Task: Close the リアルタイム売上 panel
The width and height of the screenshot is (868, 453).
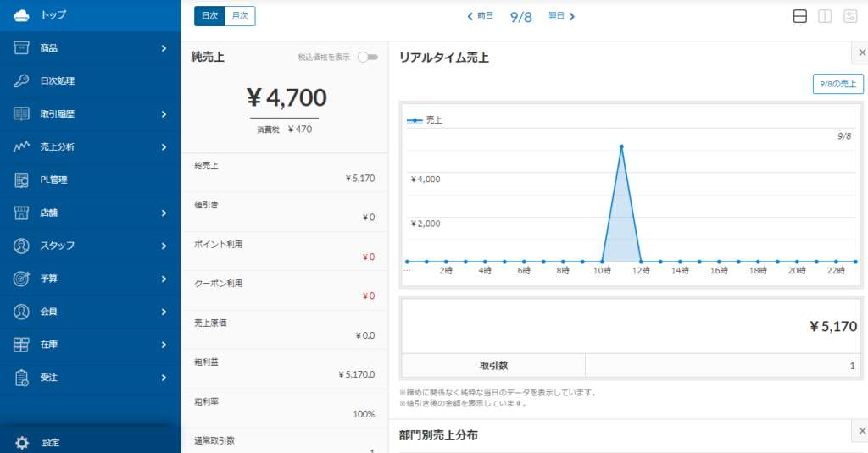Action: (861, 53)
